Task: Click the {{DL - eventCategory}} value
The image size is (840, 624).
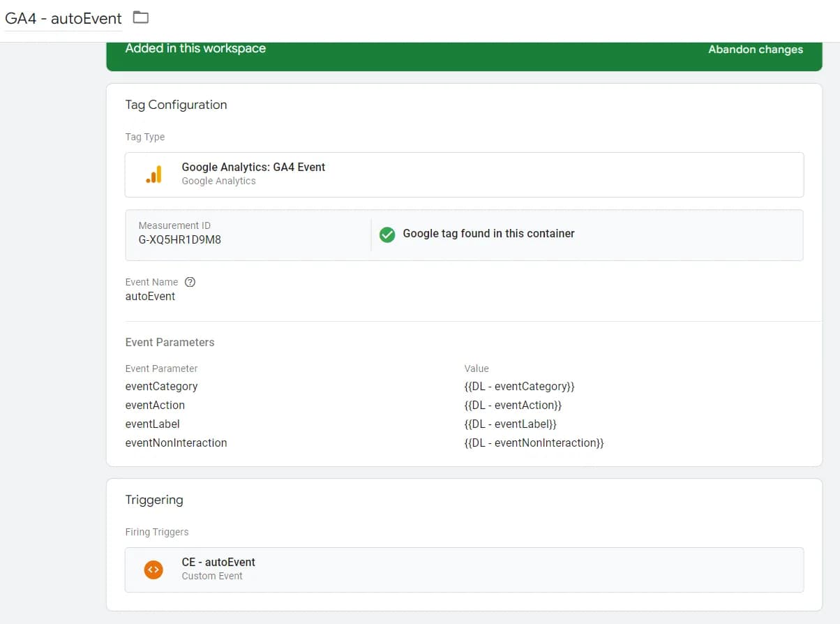Action: (x=519, y=386)
